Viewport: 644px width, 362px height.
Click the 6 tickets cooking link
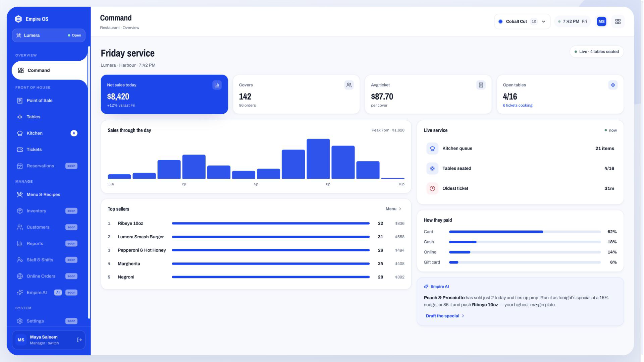pos(517,106)
